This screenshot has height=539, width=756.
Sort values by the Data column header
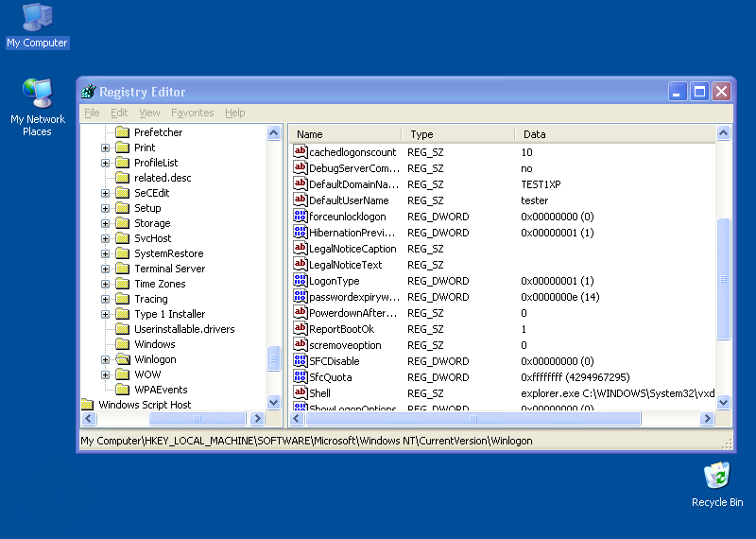coord(615,134)
